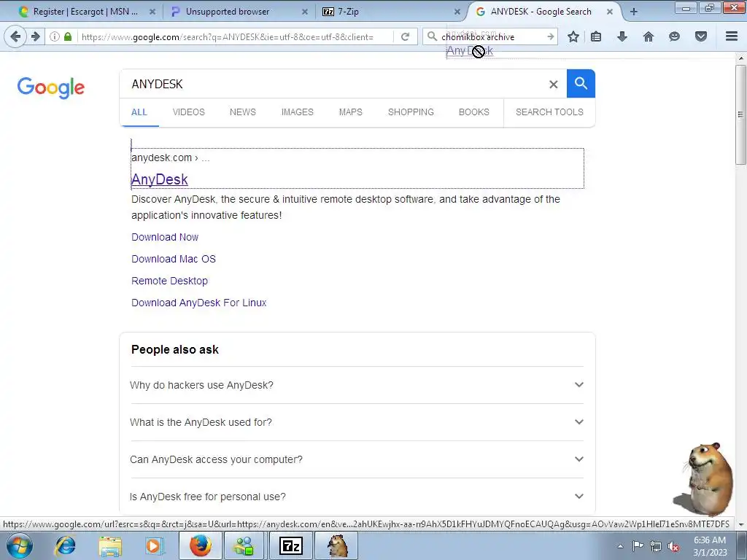The image size is (747, 560).
Task: Select Firefox taskbar button
Action: tap(200, 545)
